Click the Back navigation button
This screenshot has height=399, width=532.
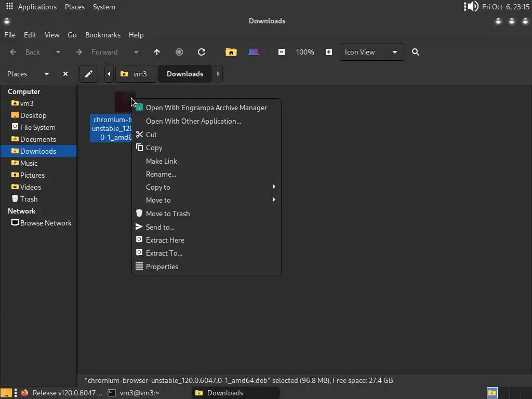25,52
